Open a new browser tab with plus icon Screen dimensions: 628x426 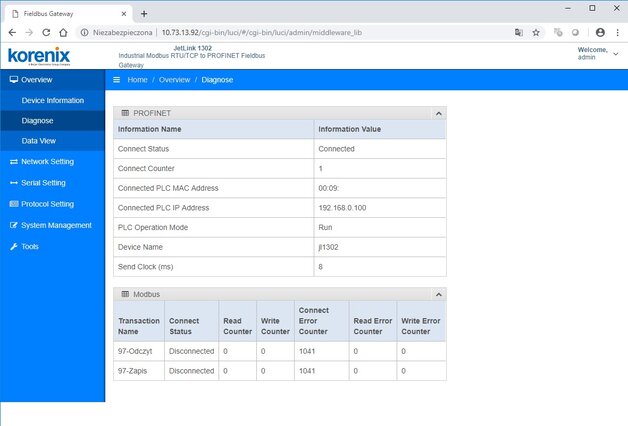click(144, 13)
